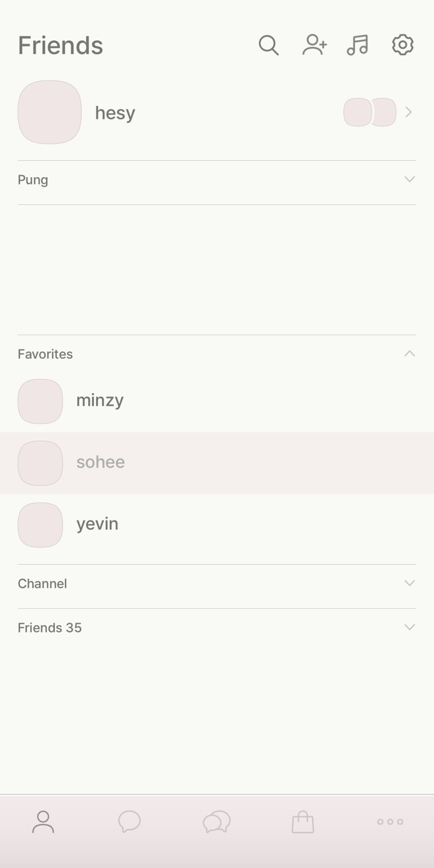
Task: Tap the multi-profile thumbnails beside hesy
Action: coord(370,112)
